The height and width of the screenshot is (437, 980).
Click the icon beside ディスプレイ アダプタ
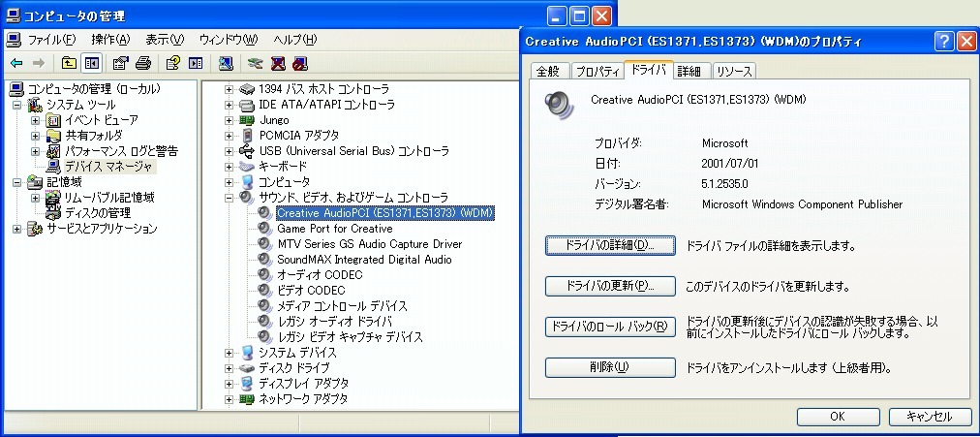click(x=248, y=384)
